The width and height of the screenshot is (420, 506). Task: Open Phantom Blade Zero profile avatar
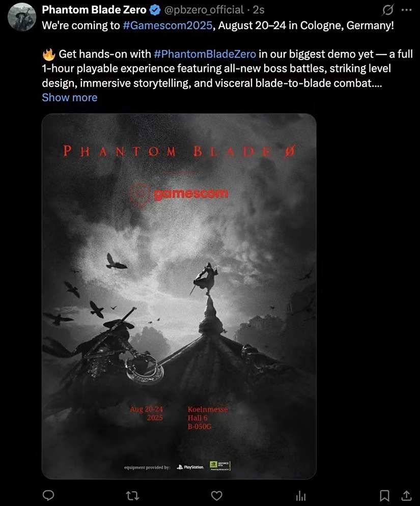(22, 17)
